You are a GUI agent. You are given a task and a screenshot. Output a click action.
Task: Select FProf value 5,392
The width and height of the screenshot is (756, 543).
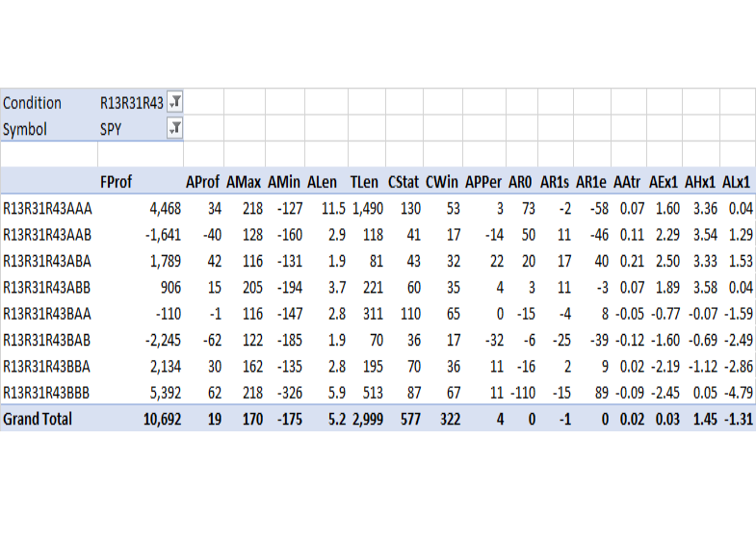166,393
